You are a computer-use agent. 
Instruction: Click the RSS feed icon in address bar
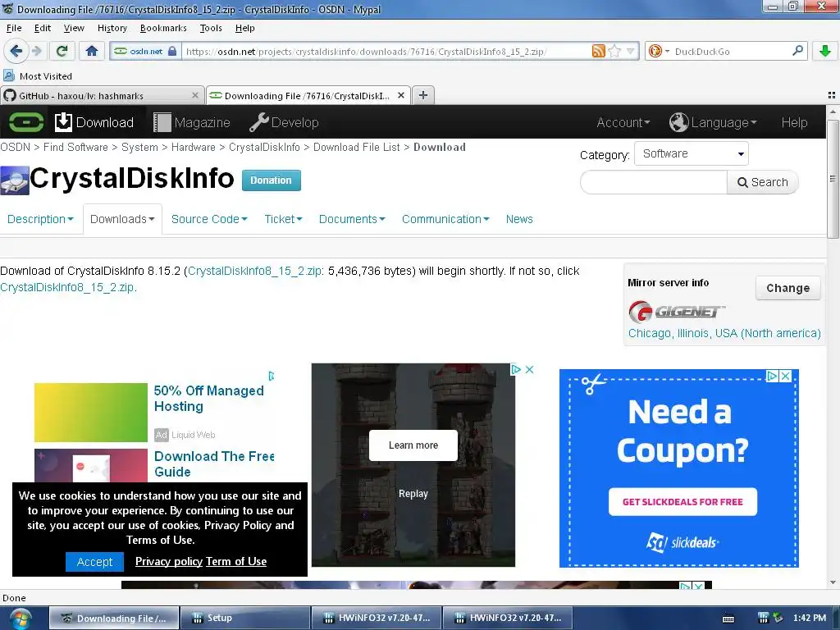(x=598, y=52)
